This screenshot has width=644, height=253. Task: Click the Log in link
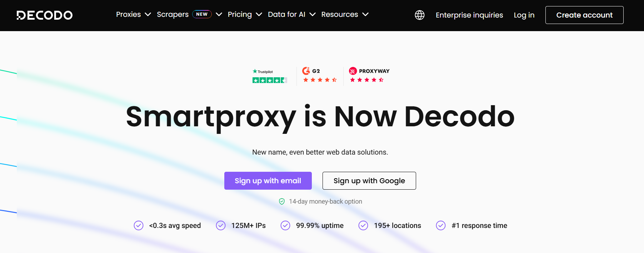524,15
